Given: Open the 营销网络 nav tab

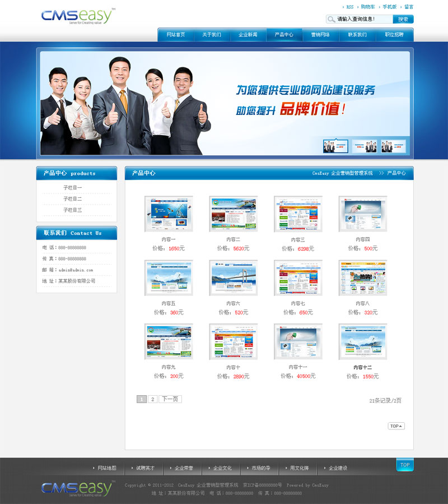Looking at the screenshot, I should (320, 35).
